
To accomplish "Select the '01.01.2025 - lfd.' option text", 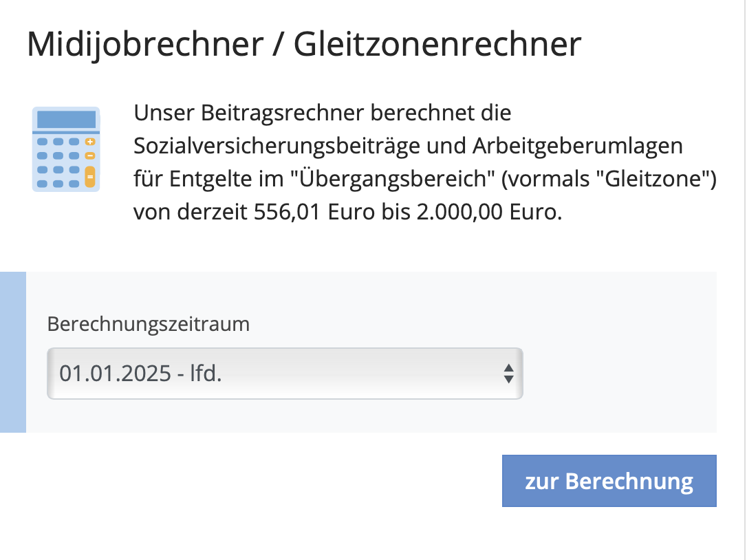I will (x=140, y=374).
